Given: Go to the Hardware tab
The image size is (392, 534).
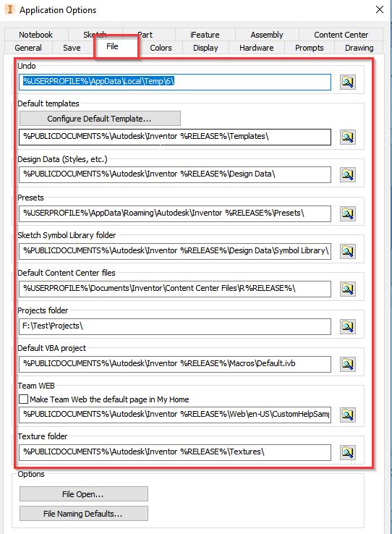Looking at the screenshot, I should [257, 48].
